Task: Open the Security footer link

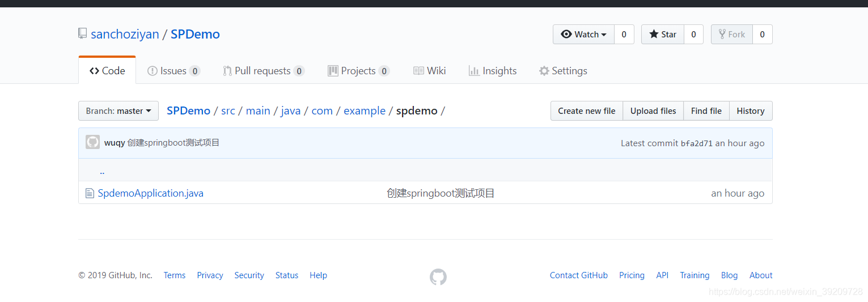Action: [249, 275]
